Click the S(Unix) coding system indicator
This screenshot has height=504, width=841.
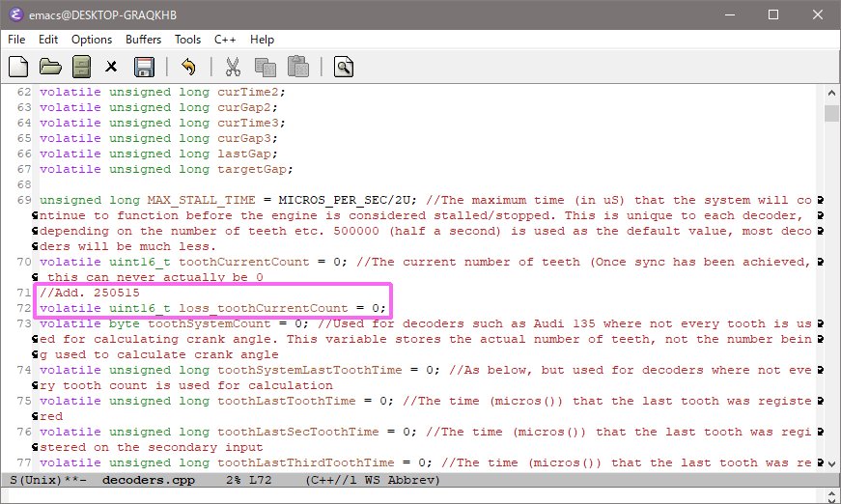37,480
